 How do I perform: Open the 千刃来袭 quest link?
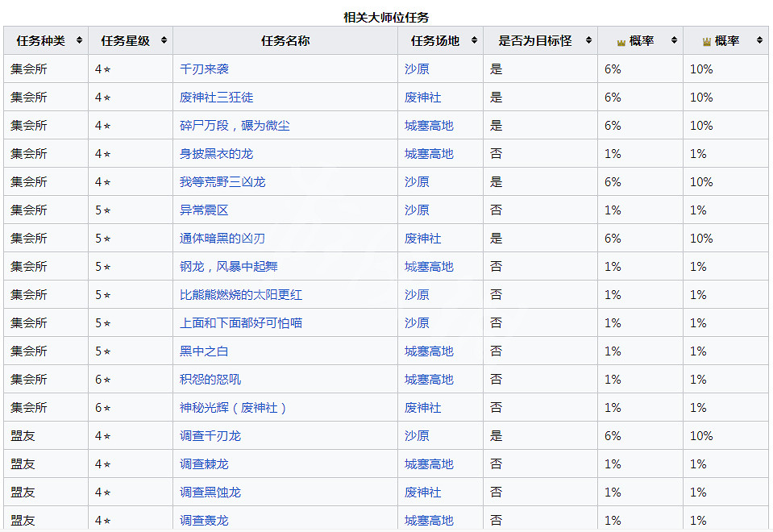204,69
